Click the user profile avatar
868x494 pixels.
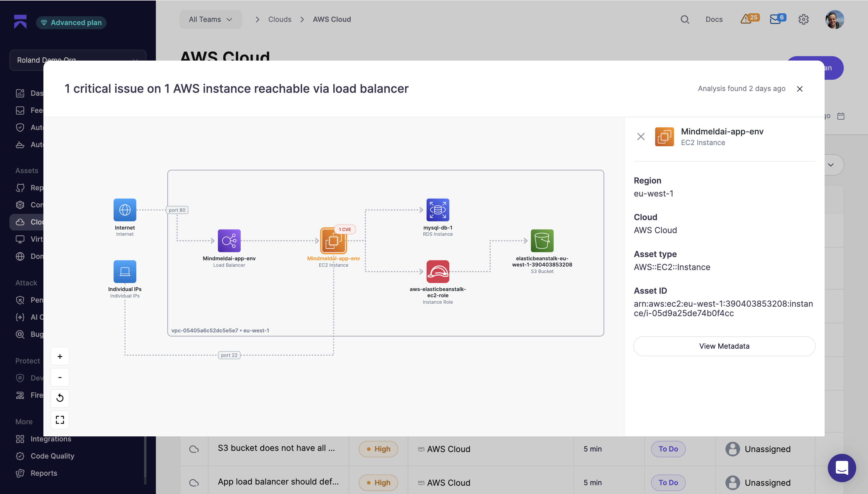834,19
